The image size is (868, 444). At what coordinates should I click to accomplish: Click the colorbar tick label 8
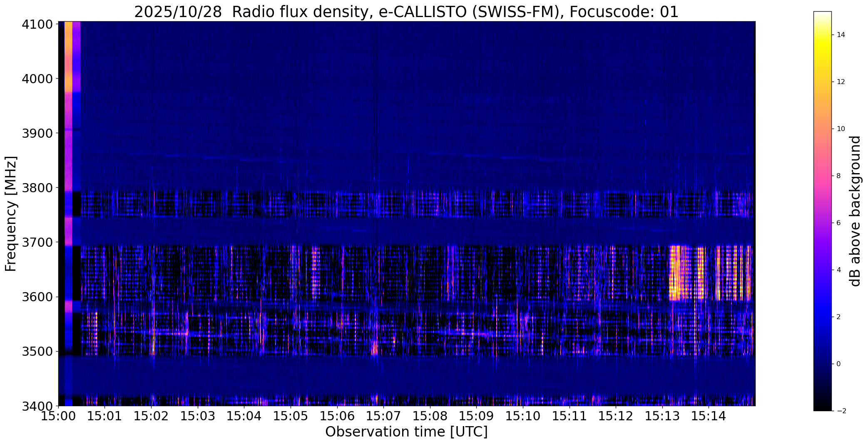pos(838,176)
